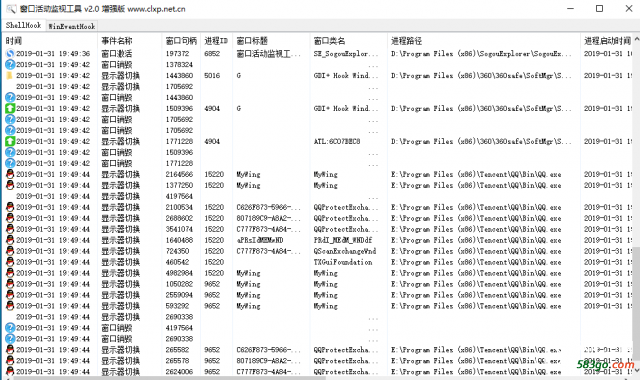Click the question icon on 窗口销毁 row 4197564

tap(10, 328)
